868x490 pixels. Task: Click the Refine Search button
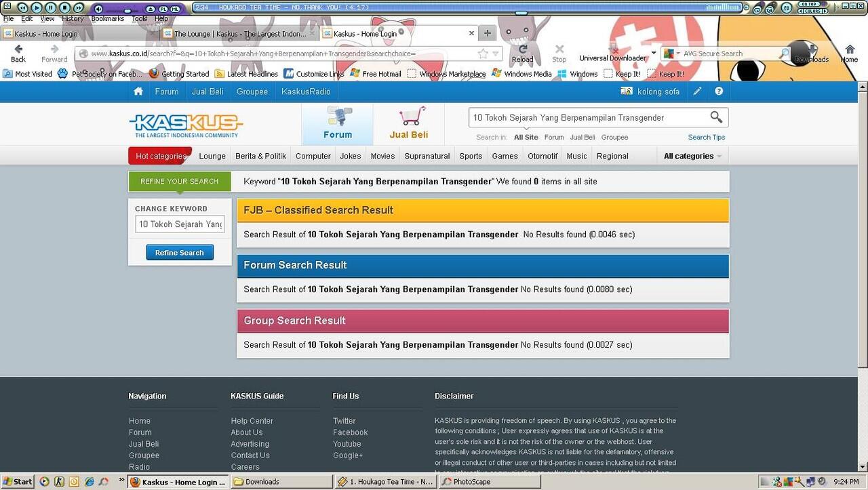click(x=180, y=253)
